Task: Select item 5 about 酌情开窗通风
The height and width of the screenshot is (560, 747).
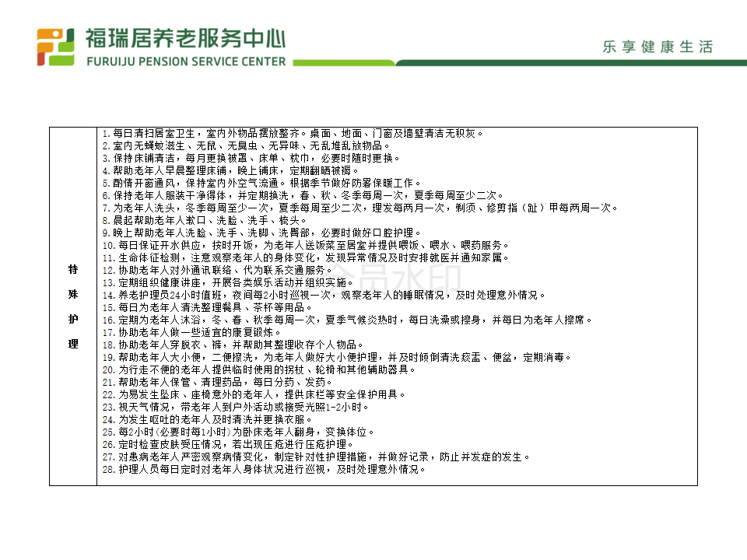Action: [261, 183]
